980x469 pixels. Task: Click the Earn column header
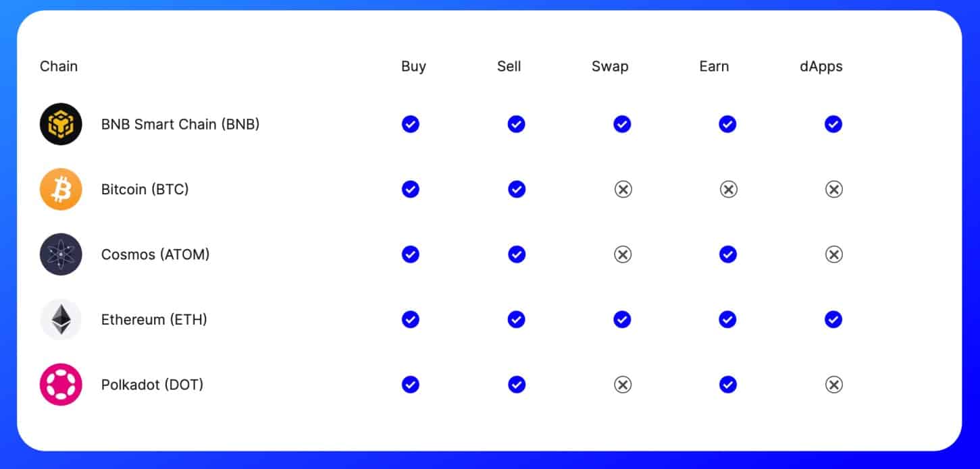[714, 66]
